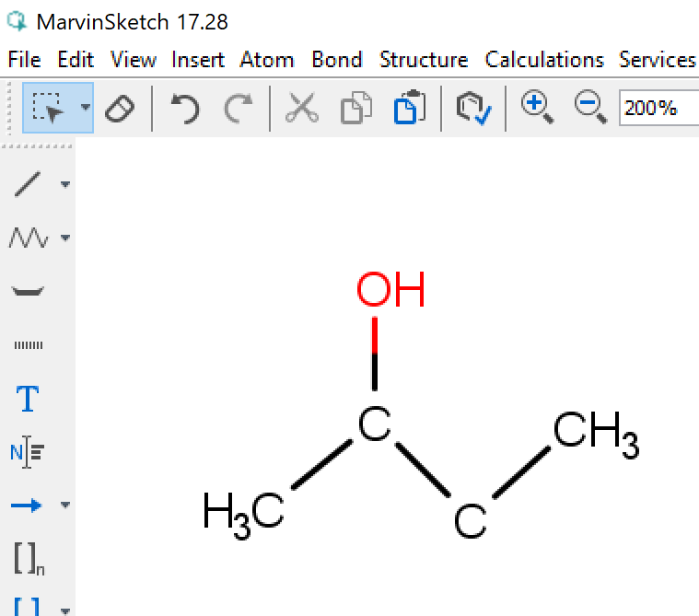Open the Calculations menu
The width and height of the screenshot is (699, 616).
click(544, 60)
